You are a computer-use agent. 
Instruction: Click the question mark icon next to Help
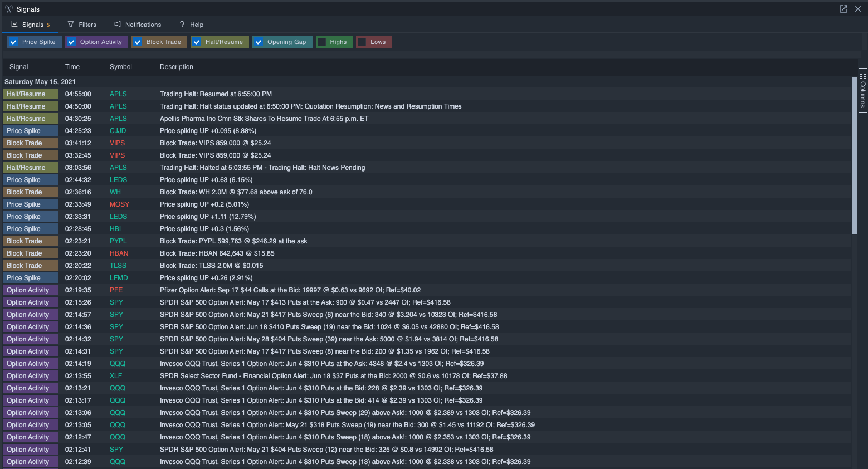click(181, 24)
